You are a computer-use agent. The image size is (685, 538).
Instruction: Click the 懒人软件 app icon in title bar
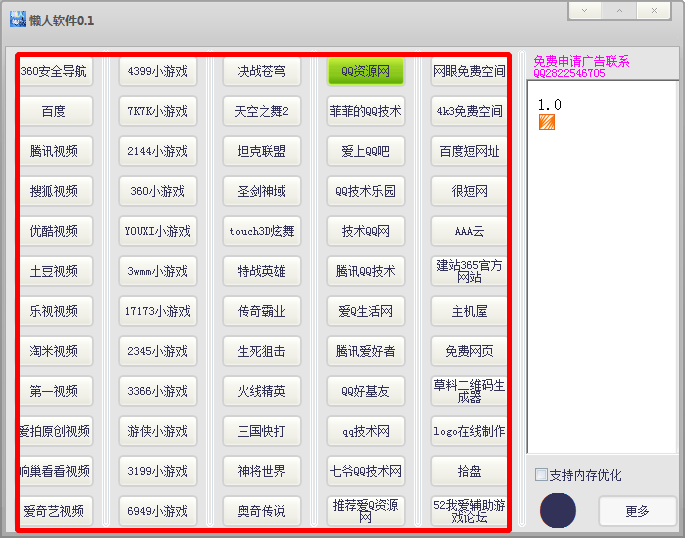click(18, 20)
